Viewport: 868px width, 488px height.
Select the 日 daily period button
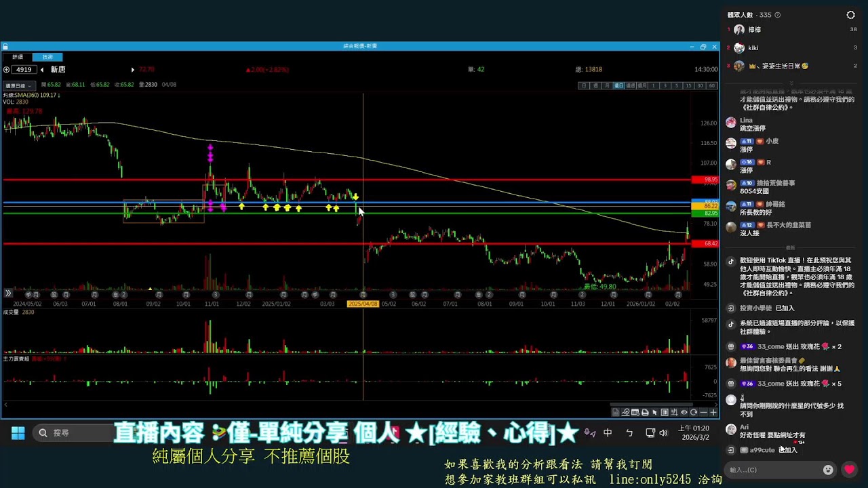(x=584, y=86)
